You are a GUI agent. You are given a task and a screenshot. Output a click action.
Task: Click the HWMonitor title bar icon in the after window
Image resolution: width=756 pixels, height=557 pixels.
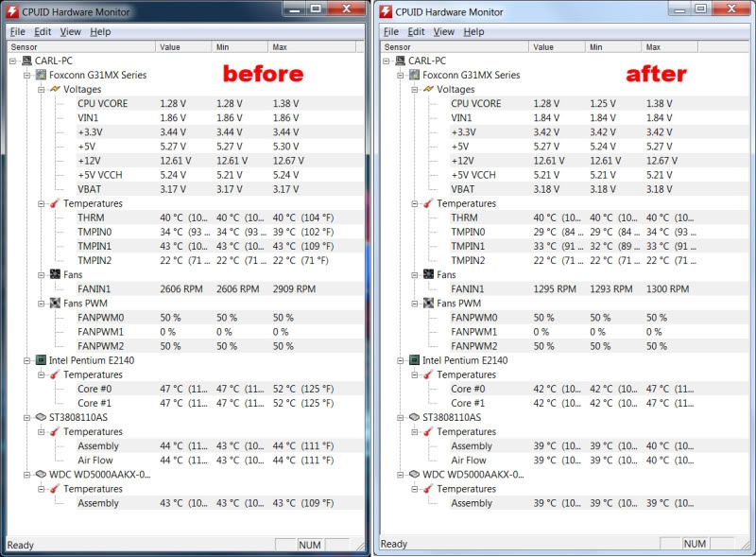(387, 9)
